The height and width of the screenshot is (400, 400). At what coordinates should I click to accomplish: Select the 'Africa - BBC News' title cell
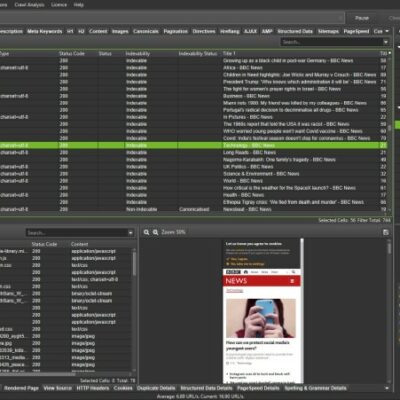pos(243,68)
